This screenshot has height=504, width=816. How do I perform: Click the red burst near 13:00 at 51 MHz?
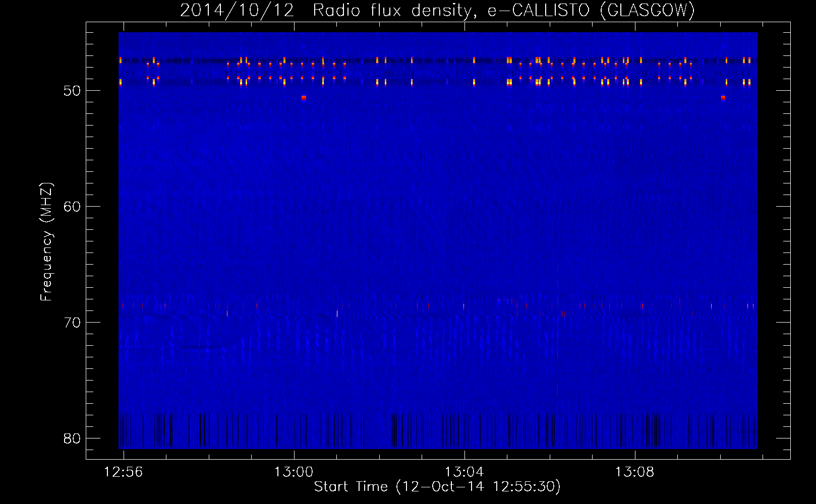point(304,97)
